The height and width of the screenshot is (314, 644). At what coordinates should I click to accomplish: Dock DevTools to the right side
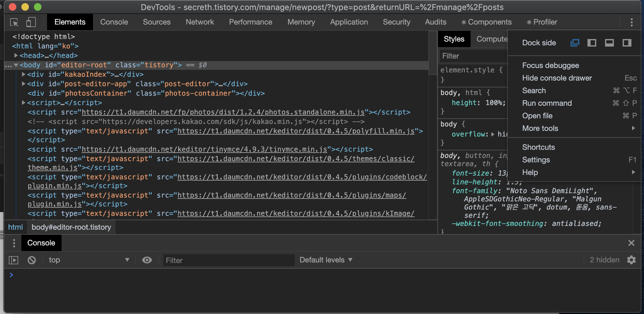point(627,43)
